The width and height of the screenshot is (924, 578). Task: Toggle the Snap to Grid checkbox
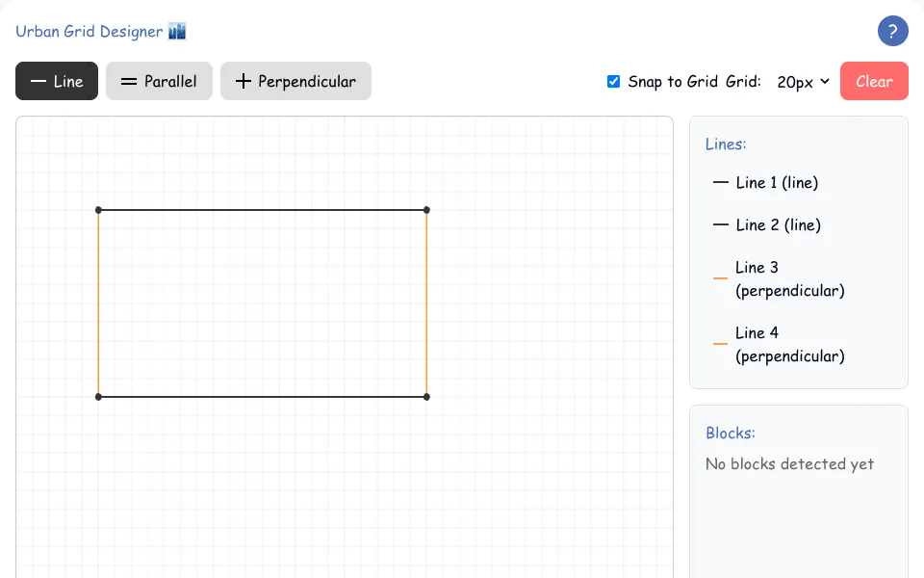[613, 81]
